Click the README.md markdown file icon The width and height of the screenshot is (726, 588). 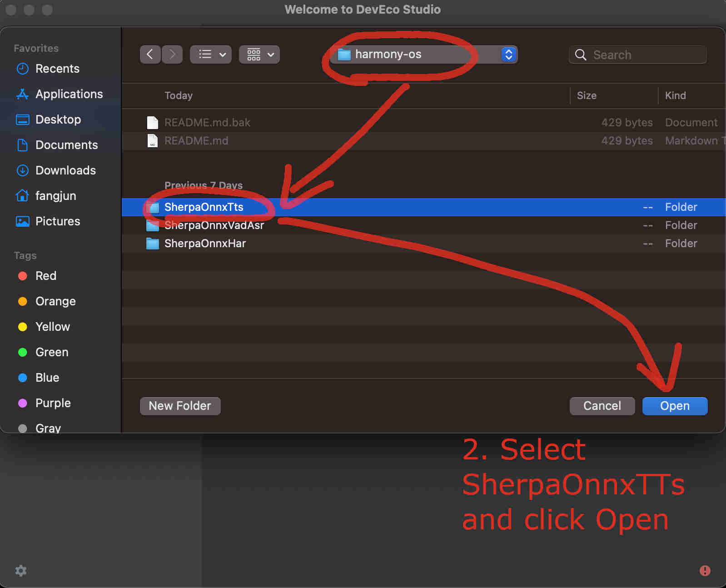coord(153,141)
